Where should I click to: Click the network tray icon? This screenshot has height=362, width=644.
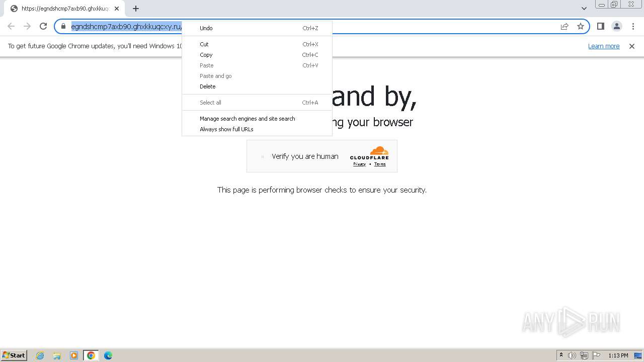(584, 355)
